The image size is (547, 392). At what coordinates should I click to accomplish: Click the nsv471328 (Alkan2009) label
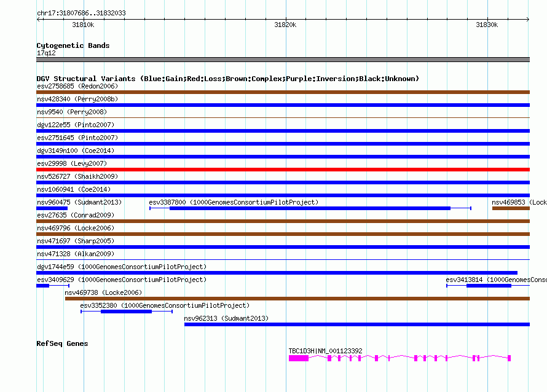click(x=76, y=254)
